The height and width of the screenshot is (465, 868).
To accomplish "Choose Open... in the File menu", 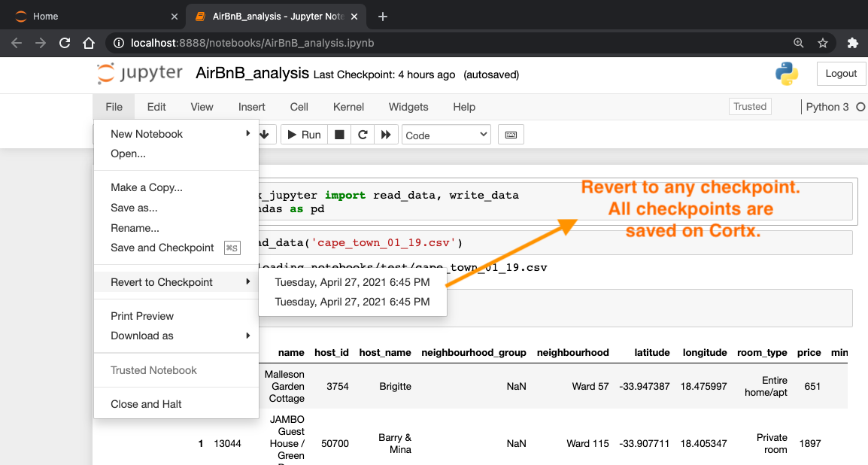I will [176, 153].
